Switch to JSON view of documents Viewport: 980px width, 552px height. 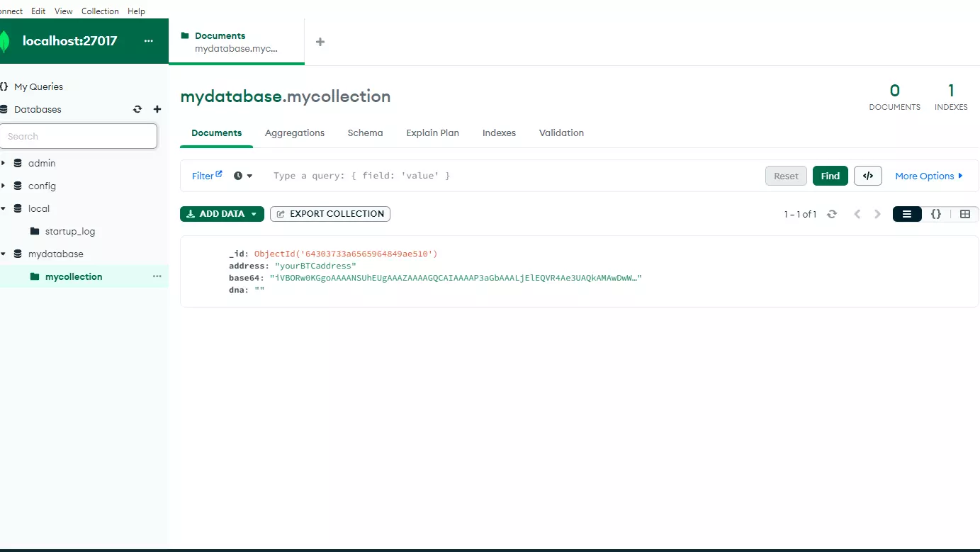tap(935, 214)
